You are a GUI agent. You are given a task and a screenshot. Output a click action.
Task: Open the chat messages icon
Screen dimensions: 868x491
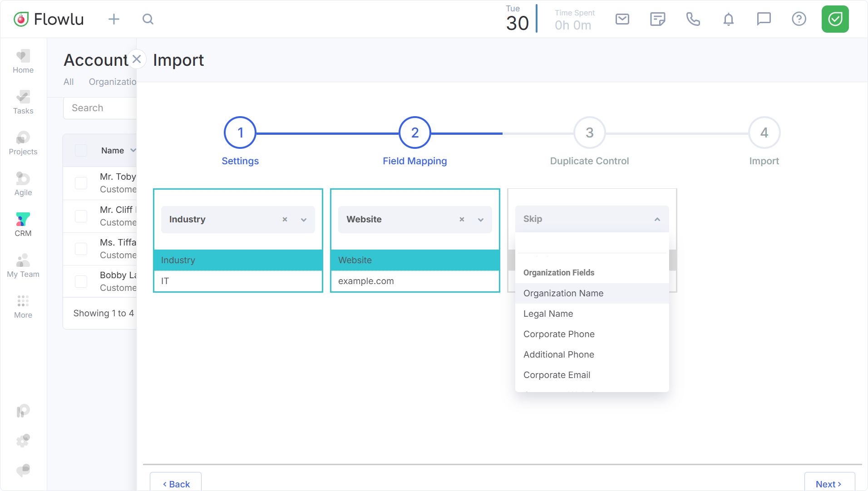(x=764, y=19)
